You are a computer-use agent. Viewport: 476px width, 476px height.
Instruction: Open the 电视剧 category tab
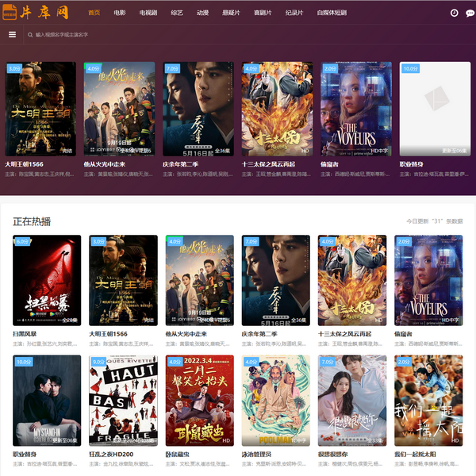click(x=148, y=13)
